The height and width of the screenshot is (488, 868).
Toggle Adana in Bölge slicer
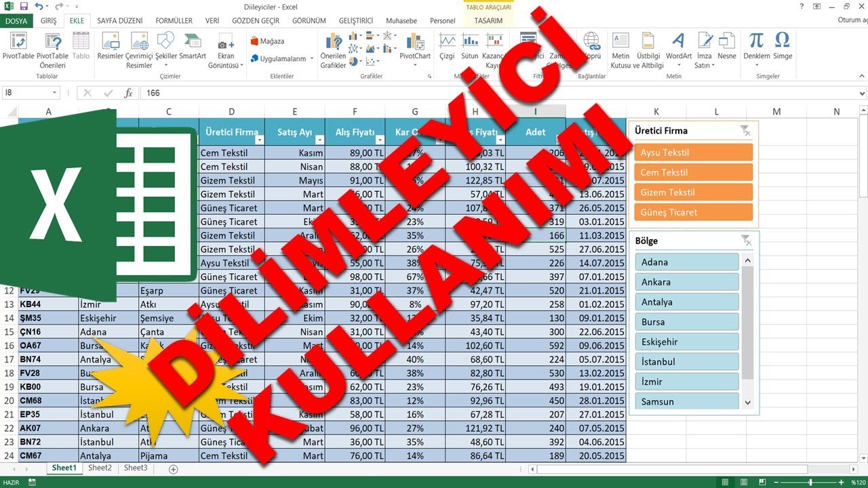[687, 262]
